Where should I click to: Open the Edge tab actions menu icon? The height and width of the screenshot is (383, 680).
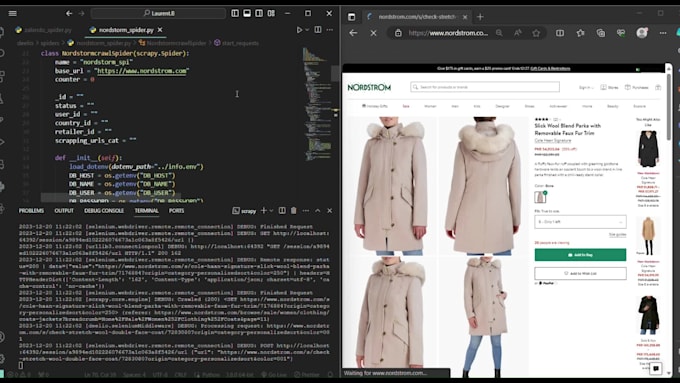[x=351, y=17]
